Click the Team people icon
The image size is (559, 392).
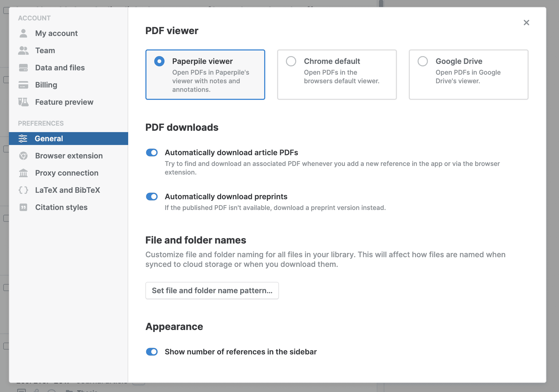tap(23, 50)
